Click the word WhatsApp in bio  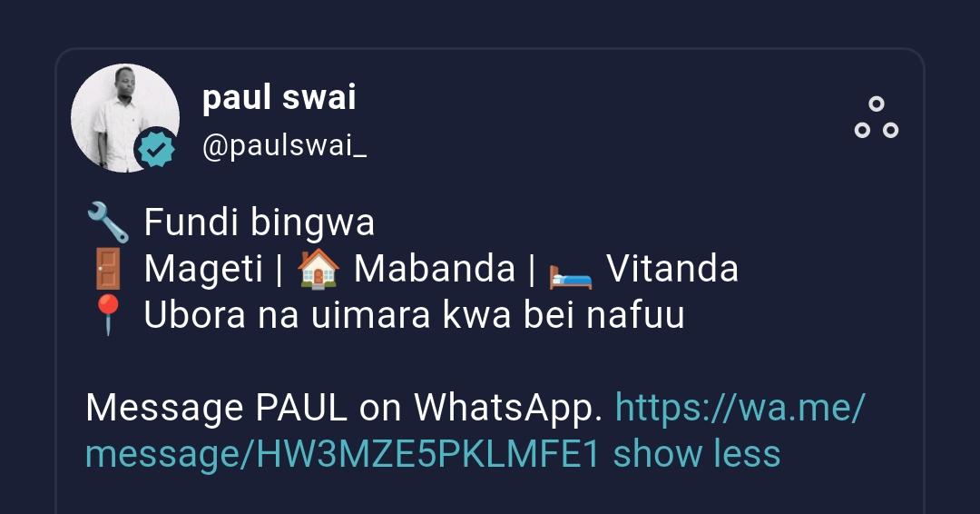tap(507, 408)
